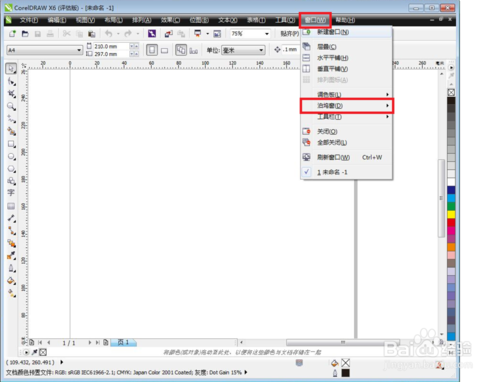
Task: Open the Window menu in menu bar
Action: tap(315, 20)
